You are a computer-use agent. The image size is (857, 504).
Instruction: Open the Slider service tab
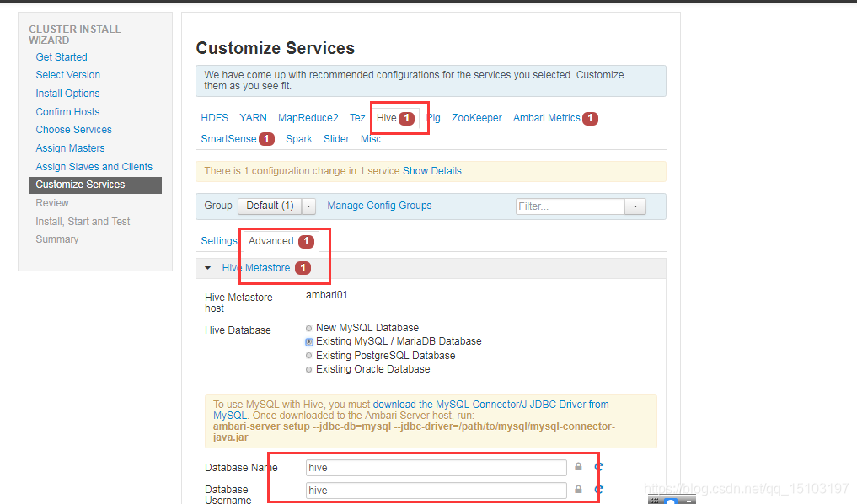click(x=336, y=139)
